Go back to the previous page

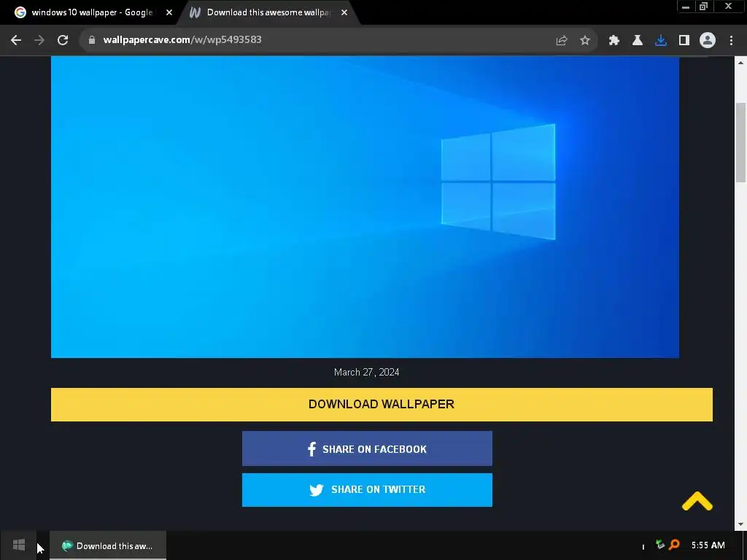16,40
